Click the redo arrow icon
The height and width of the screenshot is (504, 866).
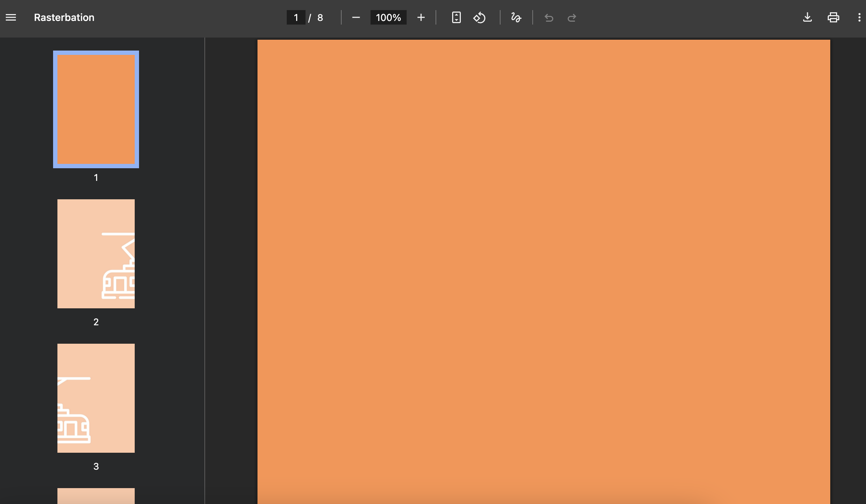click(x=572, y=17)
